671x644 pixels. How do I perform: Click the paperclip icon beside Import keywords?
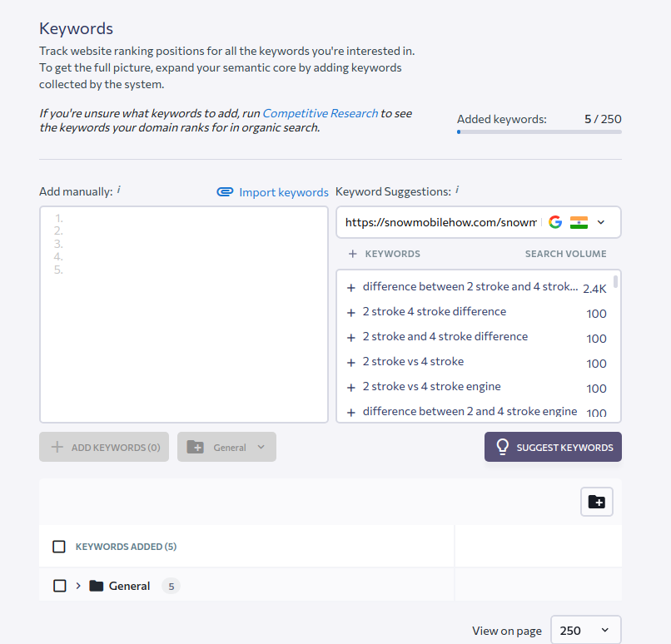click(x=225, y=192)
